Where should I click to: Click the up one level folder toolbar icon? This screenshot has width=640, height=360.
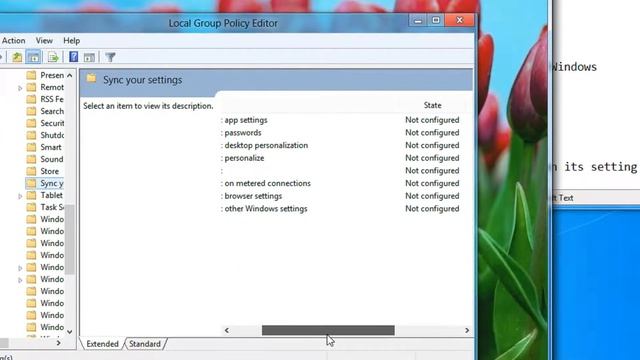pos(17,57)
